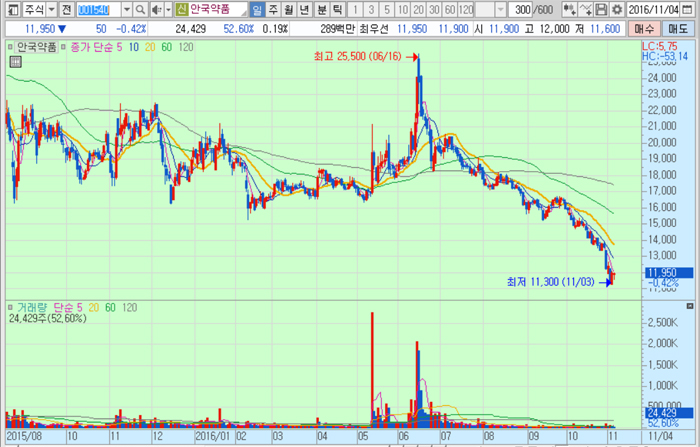
Task: Switch to monthly (월) chart period
Action: (289, 9)
